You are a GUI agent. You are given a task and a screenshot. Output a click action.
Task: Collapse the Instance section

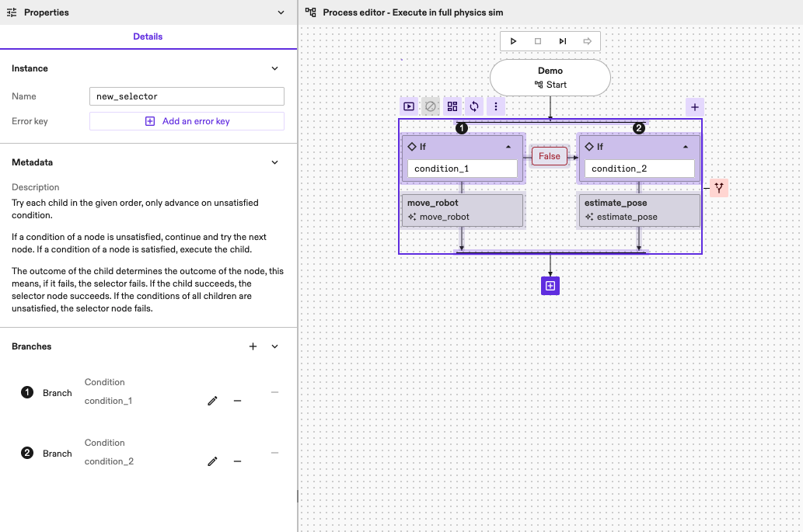coord(274,68)
